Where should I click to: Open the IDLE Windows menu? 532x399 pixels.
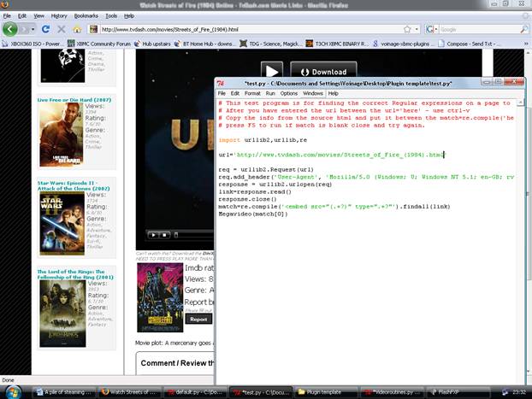(x=313, y=93)
